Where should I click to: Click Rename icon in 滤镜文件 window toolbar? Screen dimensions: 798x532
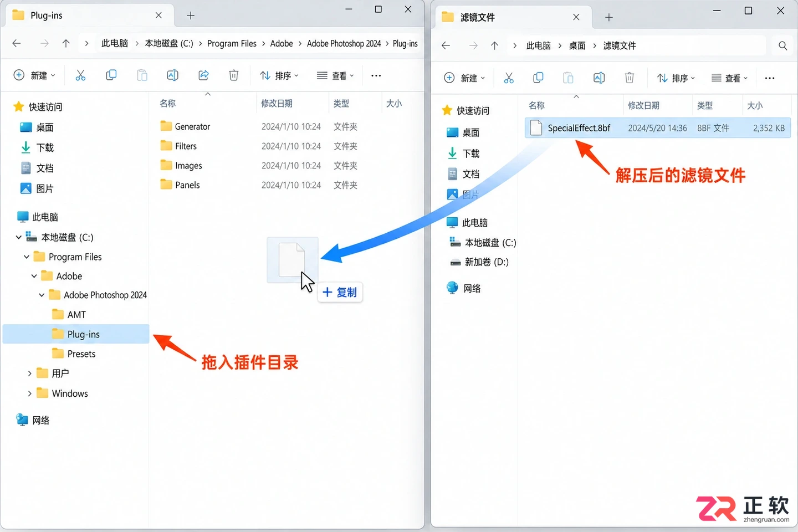click(x=599, y=78)
